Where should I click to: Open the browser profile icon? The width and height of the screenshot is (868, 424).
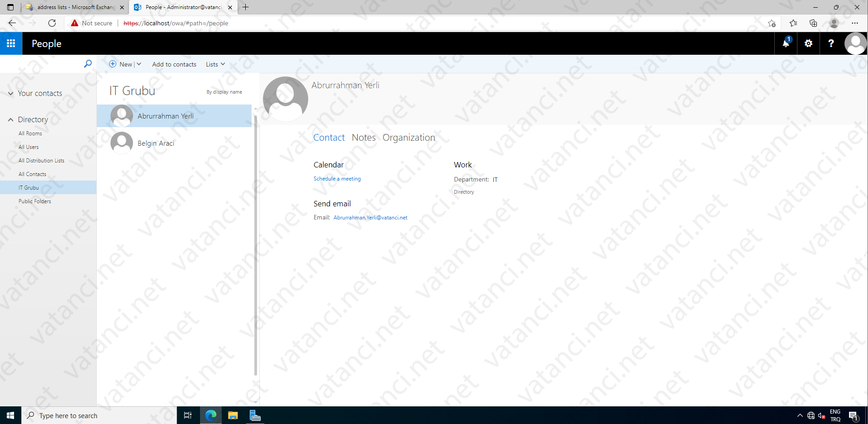tap(834, 23)
